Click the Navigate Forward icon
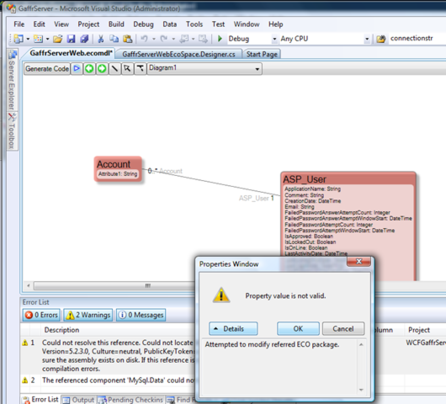The height and width of the screenshot is (404, 446). tap(203, 39)
